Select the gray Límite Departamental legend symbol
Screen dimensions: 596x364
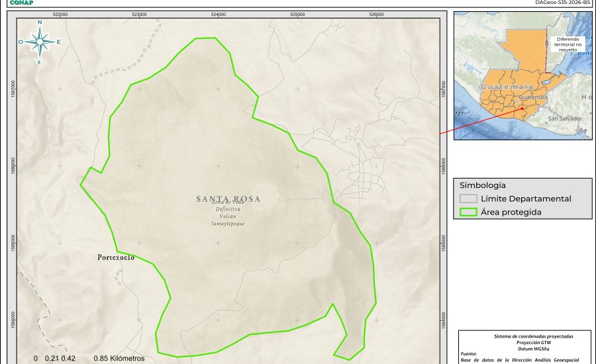pos(469,199)
